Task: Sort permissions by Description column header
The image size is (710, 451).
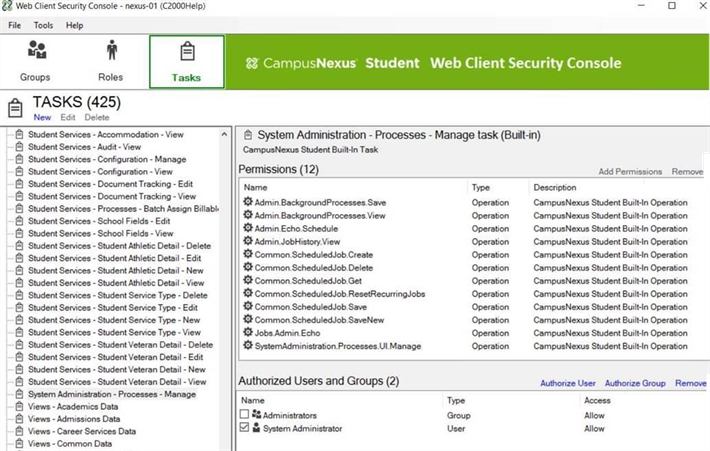Action: click(555, 187)
